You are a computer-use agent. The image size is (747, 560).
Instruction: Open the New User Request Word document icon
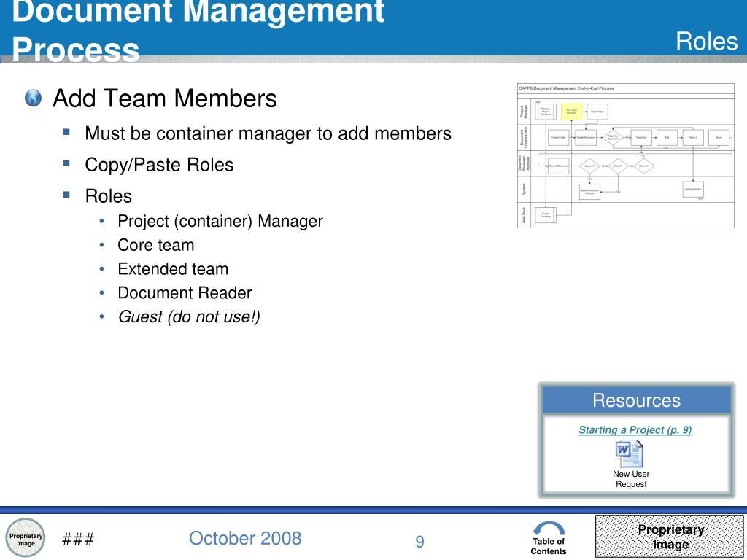click(630, 454)
